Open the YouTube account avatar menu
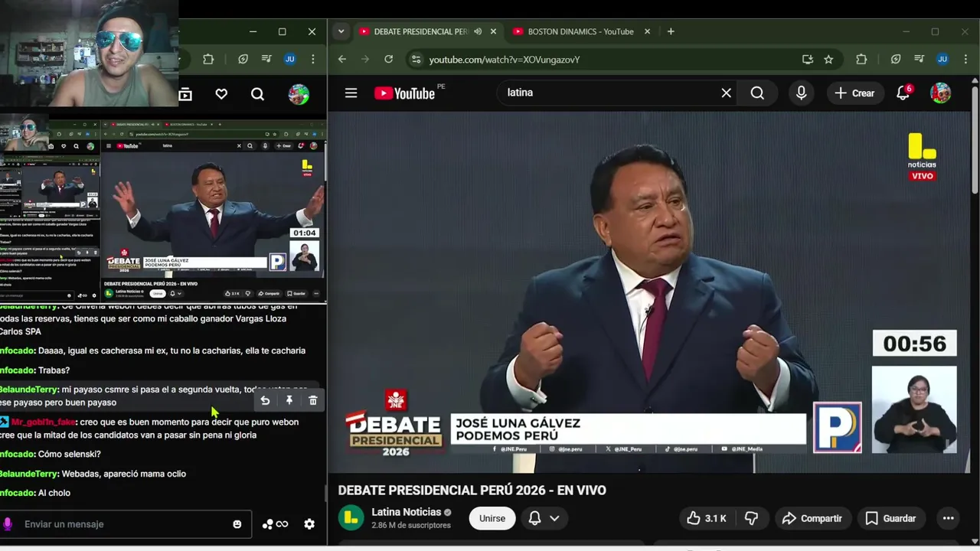This screenshot has width=980, height=551. (940, 93)
